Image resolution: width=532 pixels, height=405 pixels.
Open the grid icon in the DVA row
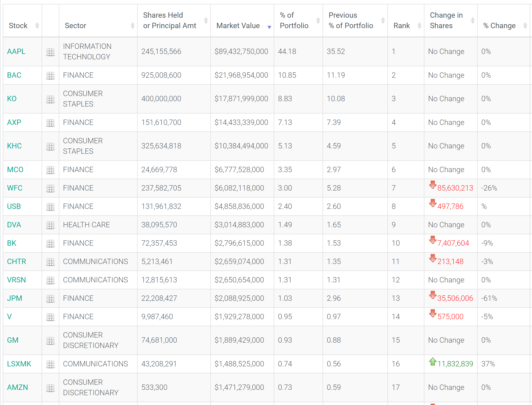(50, 225)
